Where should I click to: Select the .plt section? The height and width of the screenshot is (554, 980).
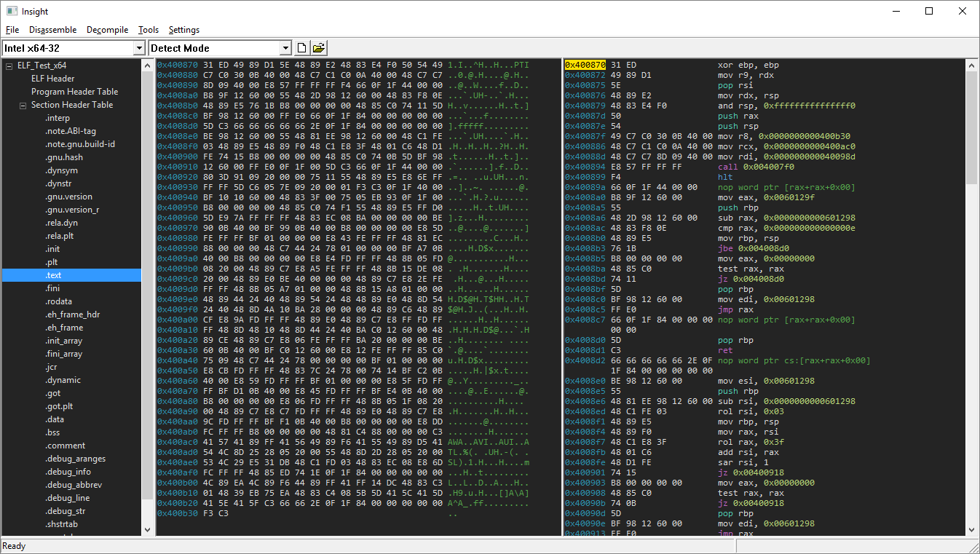(x=52, y=262)
